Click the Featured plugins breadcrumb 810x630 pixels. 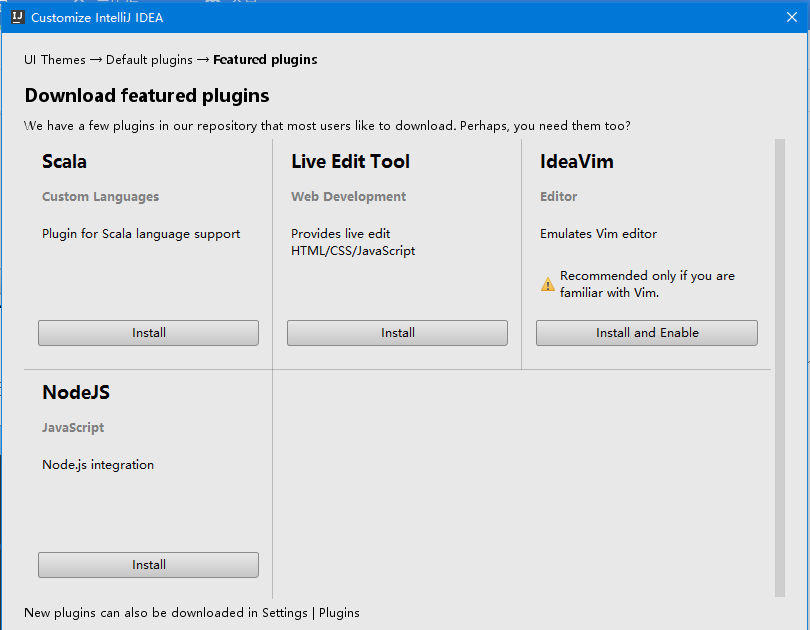[x=265, y=60]
